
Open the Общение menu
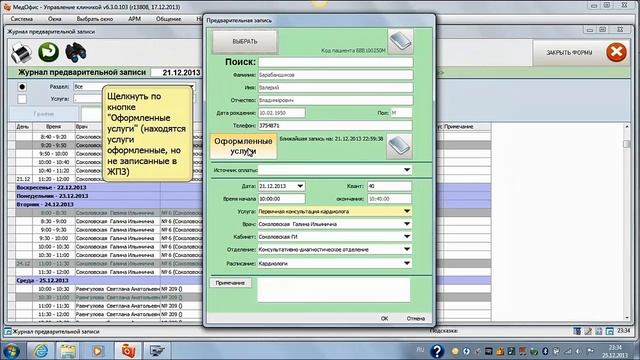[x=168, y=19]
